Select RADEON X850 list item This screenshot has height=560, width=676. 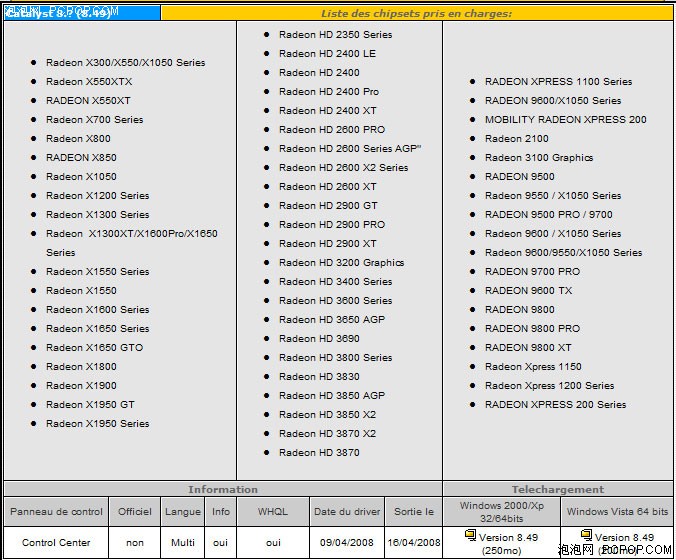tap(81, 157)
